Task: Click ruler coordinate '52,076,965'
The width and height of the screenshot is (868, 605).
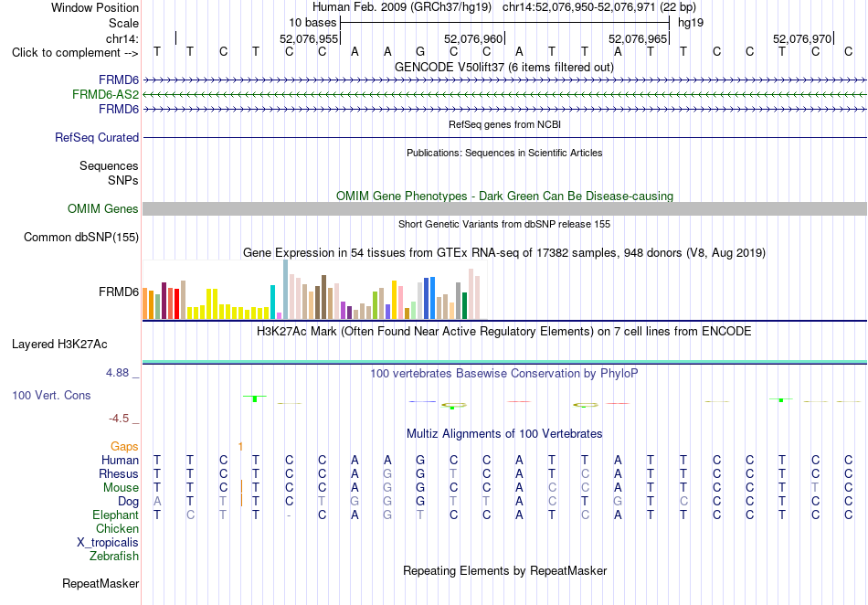Action: point(637,38)
